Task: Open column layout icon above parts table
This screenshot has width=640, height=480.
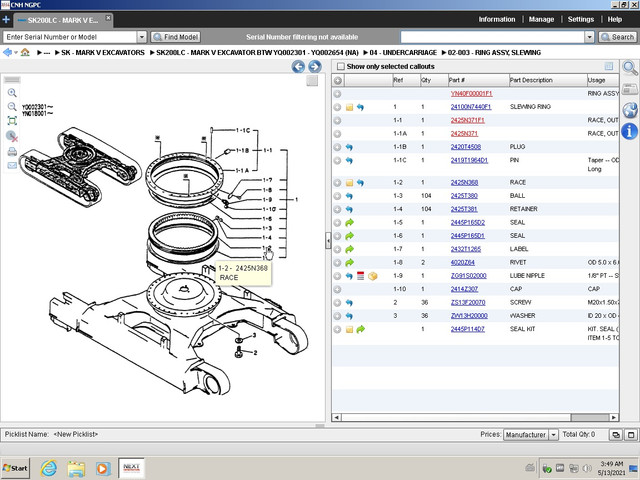Action: click(609, 66)
